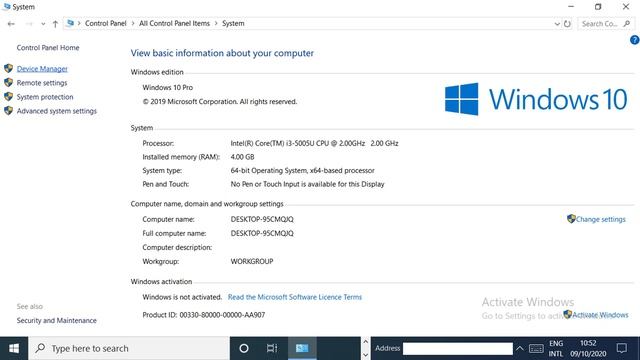Open Security and Maintenance link

[x=57, y=320]
